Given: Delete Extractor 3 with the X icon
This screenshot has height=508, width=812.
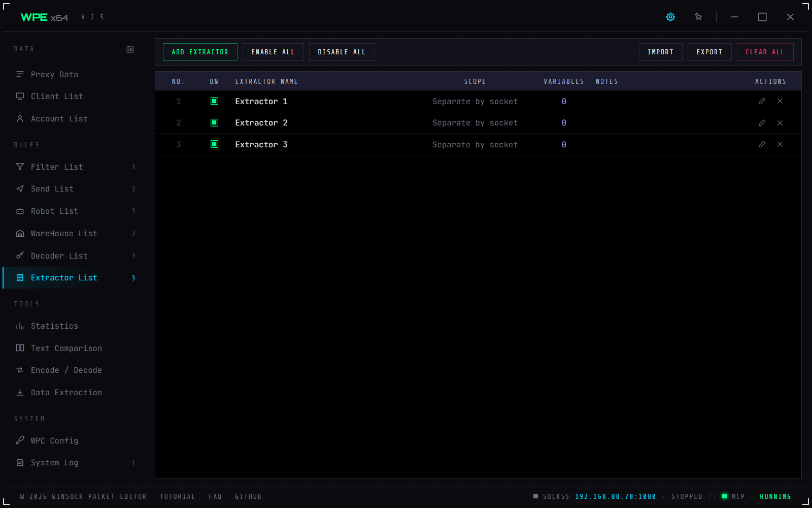Looking at the screenshot, I should (780, 144).
